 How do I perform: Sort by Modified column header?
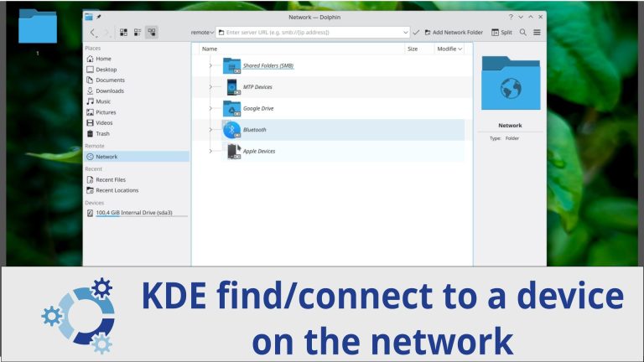click(x=449, y=49)
